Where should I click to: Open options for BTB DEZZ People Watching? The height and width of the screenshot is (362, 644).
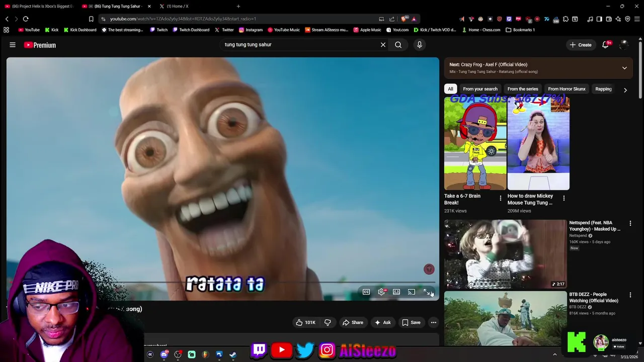(630, 295)
